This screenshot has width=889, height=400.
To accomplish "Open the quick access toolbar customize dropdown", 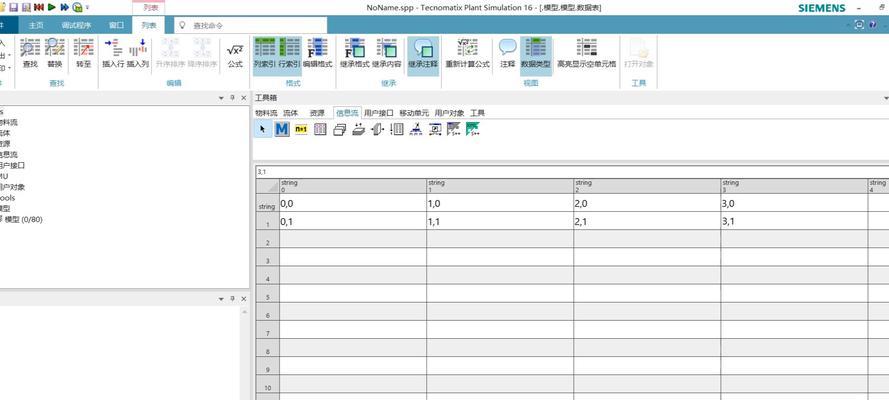I will [87, 8].
